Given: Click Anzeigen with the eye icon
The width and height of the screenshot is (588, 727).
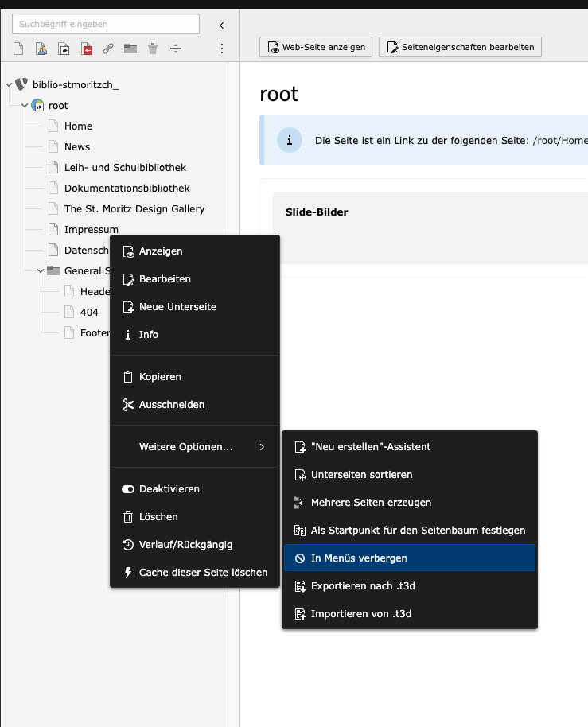Looking at the screenshot, I should (x=160, y=251).
